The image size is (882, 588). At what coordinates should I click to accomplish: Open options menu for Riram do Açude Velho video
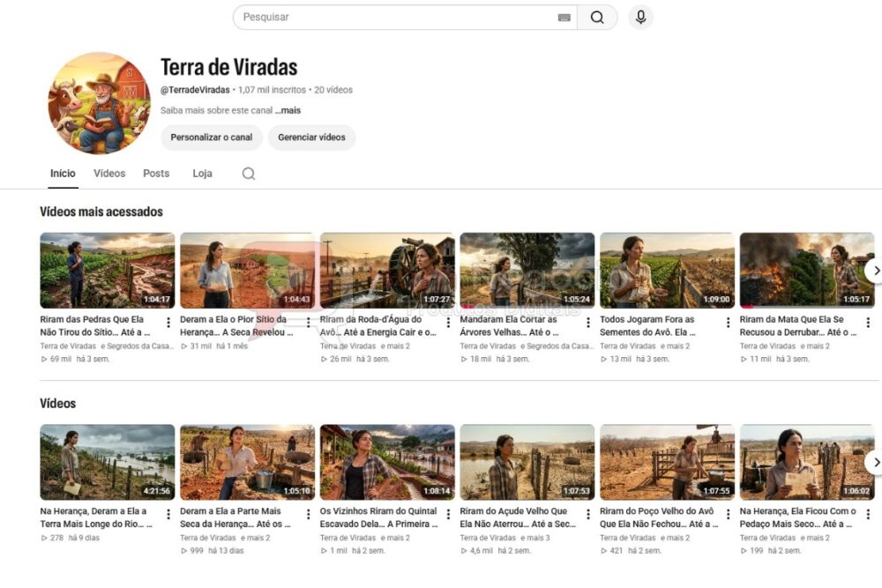588,514
